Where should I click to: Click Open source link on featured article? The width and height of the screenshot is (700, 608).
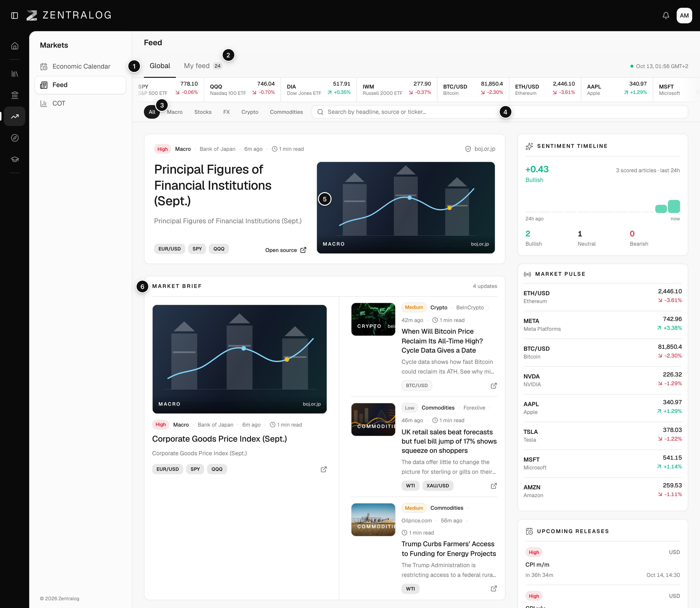coord(286,250)
